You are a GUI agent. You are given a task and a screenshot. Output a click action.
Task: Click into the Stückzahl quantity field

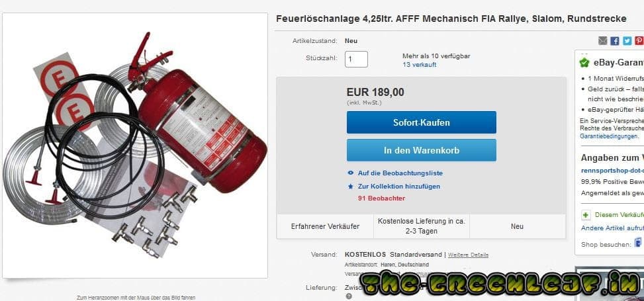tap(356, 59)
